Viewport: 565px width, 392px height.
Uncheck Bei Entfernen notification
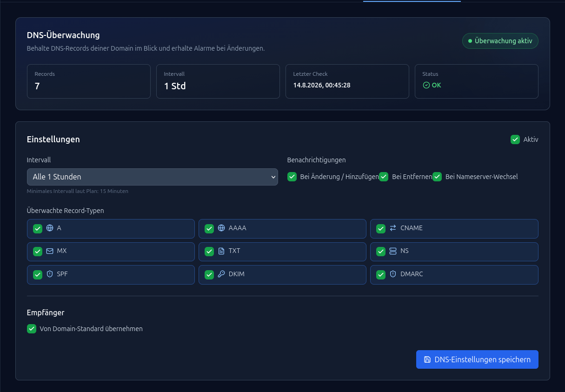tap(384, 177)
